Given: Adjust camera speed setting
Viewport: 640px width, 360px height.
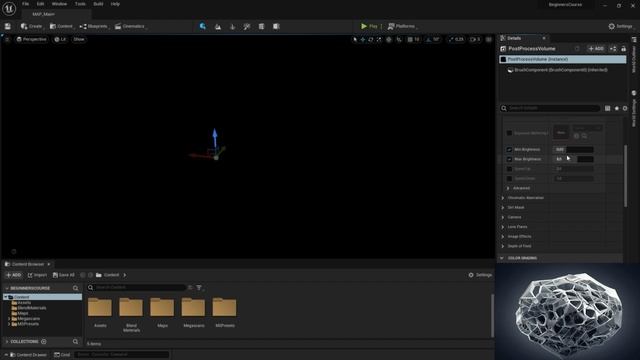Looking at the screenshot, I should (x=475, y=40).
